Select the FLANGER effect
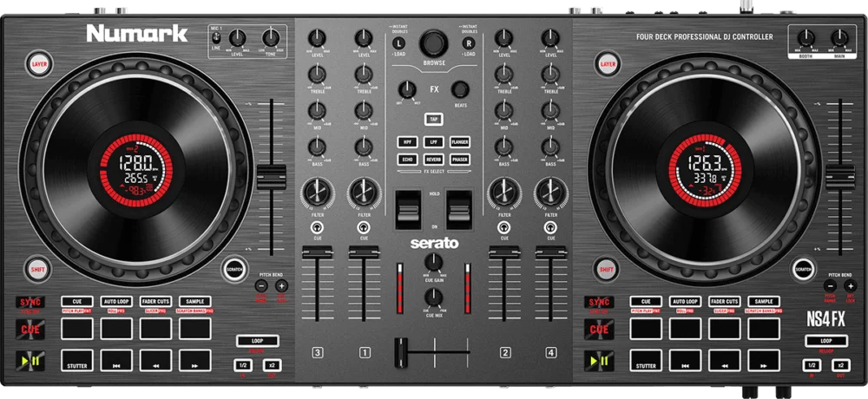This screenshot has width=868, height=399. (460, 142)
